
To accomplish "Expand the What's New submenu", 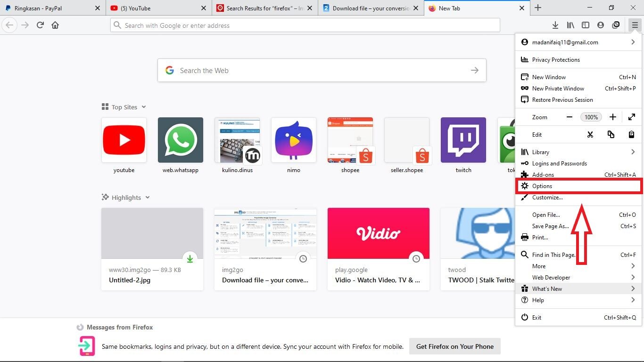I will pyautogui.click(x=633, y=288).
